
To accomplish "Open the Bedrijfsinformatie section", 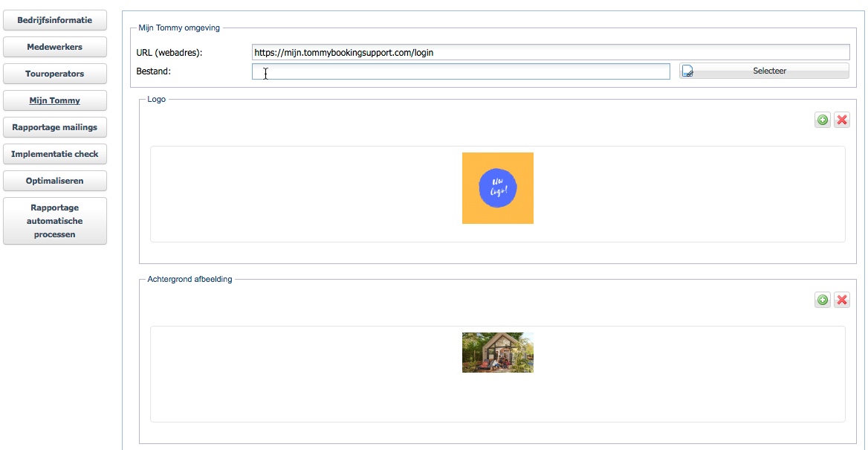I will tap(55, 20).
